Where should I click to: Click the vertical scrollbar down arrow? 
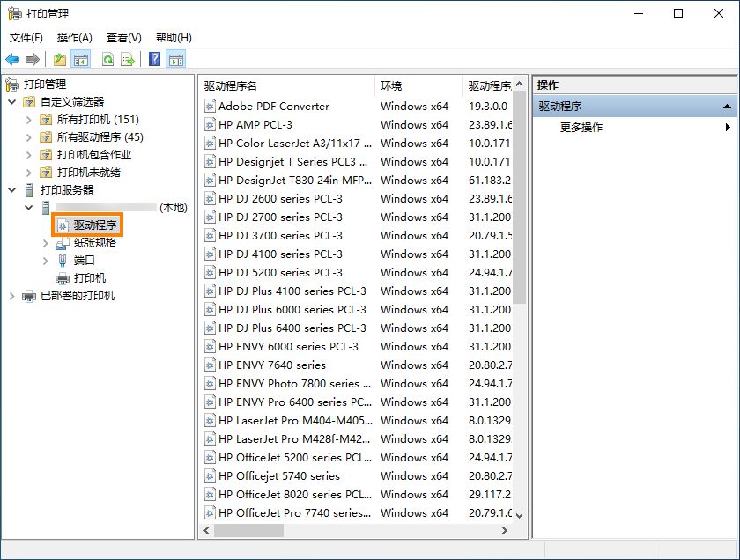[x=520, y=515]
